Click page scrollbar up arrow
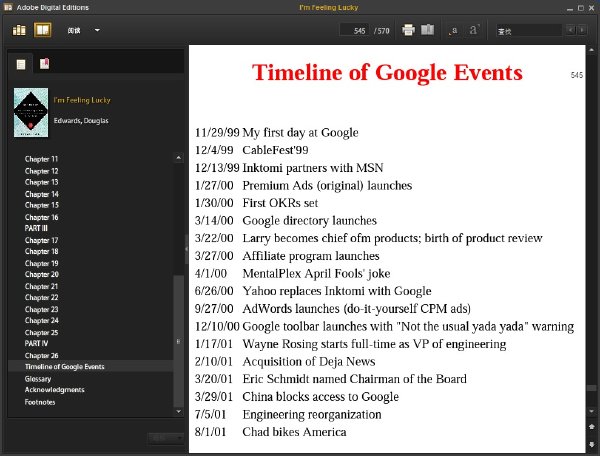Screen dimensions: 600x456 [x=592, y=49]
